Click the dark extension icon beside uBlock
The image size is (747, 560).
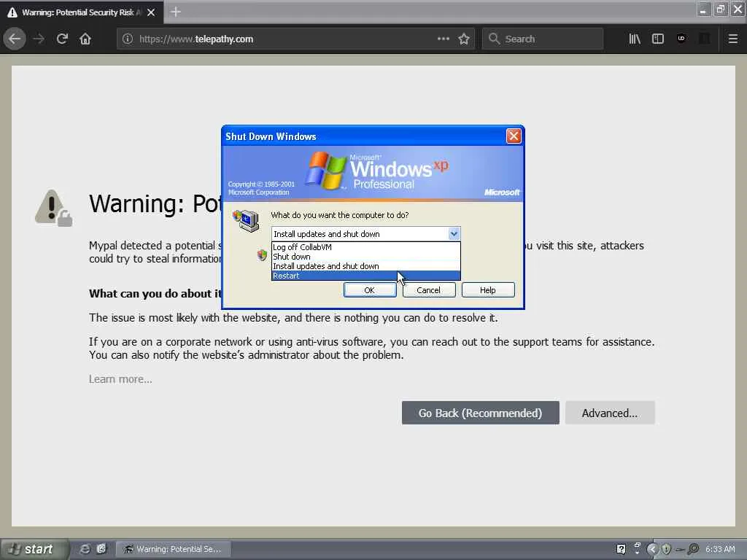(704, 39)
